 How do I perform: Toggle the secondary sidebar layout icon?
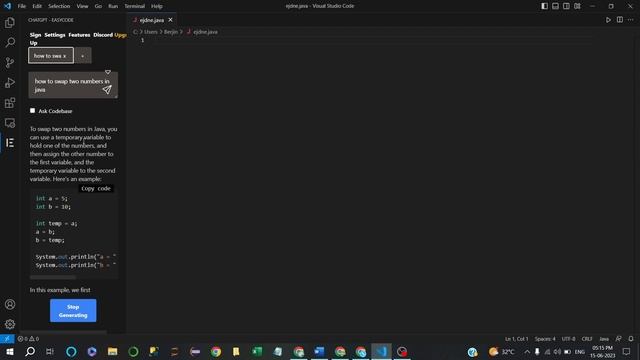[x=566, y=6]
